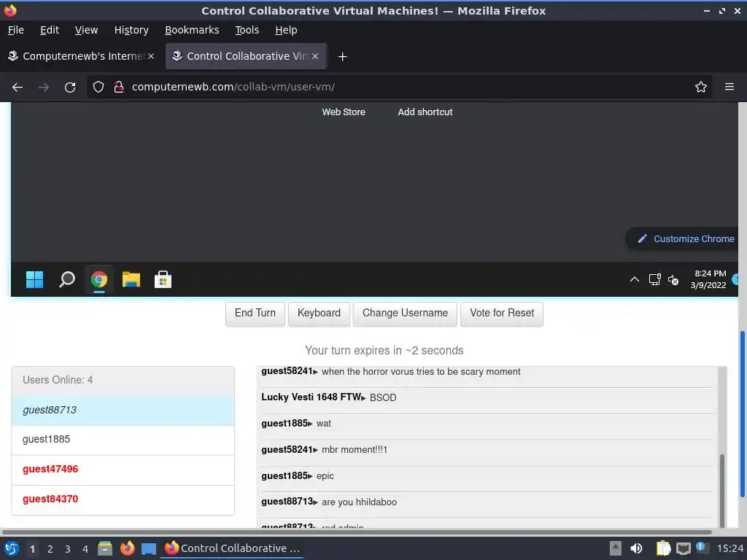Select user guest84370 in the users list
Viewport: 747px width, 560px height.
pos(123,499)
